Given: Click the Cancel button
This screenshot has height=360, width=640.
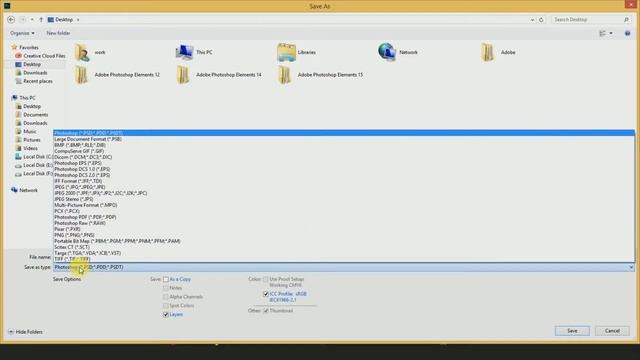Looking at the screenshot, I should coord(612,331).
